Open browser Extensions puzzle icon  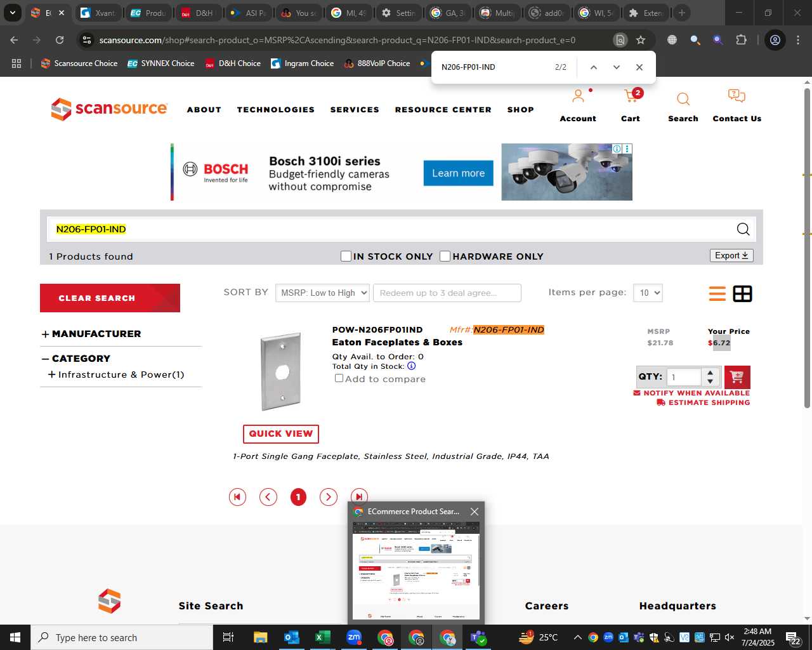pos(741,40)
